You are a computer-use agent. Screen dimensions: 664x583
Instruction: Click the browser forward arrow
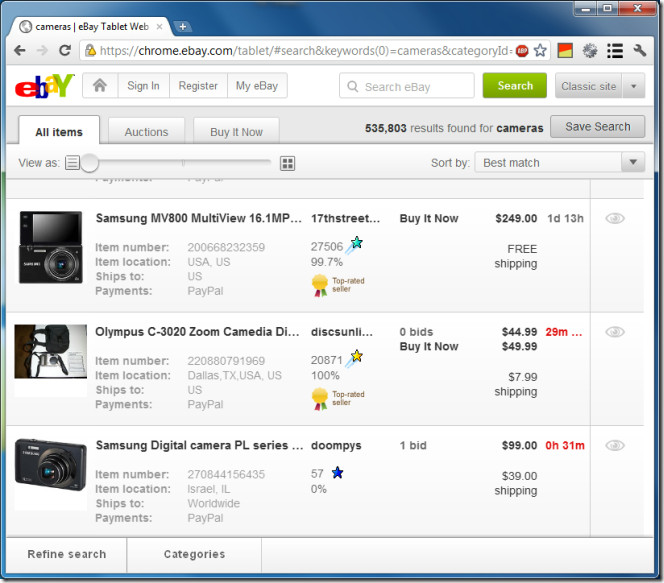42,51
